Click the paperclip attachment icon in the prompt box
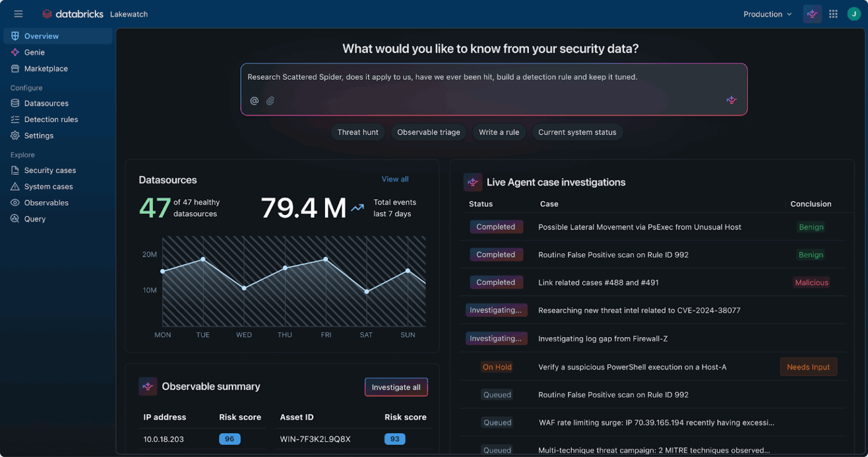 270,101
